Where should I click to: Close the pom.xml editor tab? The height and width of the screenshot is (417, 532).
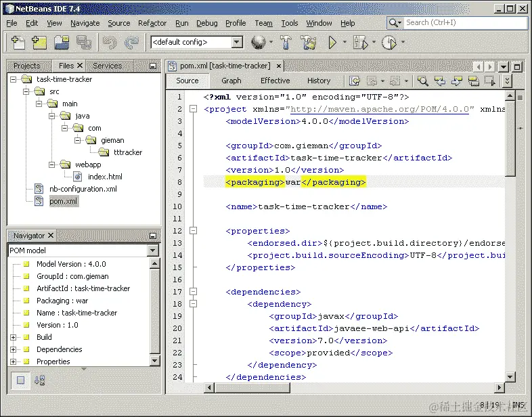[279, 66]
